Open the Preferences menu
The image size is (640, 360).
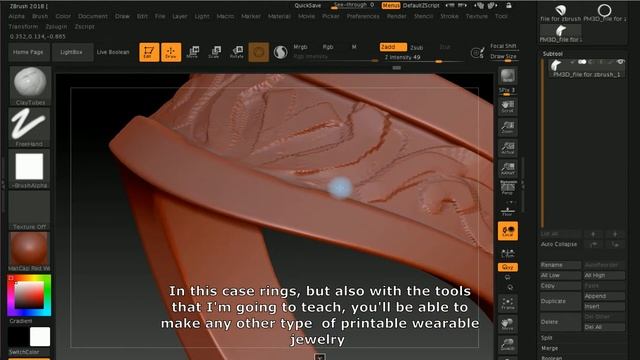tap(363, 16)
